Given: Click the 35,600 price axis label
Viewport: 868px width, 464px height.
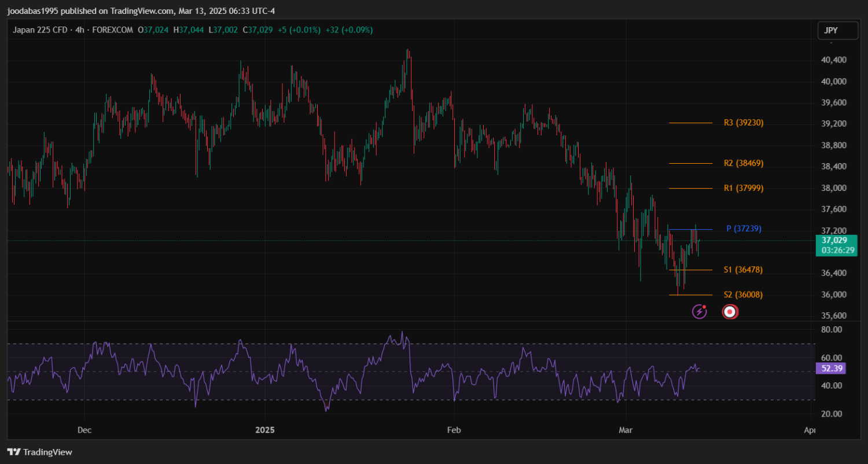Looking at the screenshot, I should [x=834, y=316].
